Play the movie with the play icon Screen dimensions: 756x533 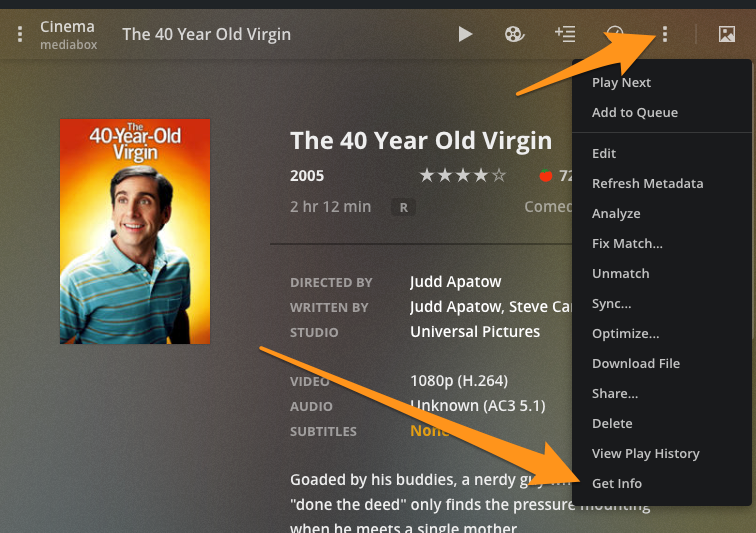point(465,34)
